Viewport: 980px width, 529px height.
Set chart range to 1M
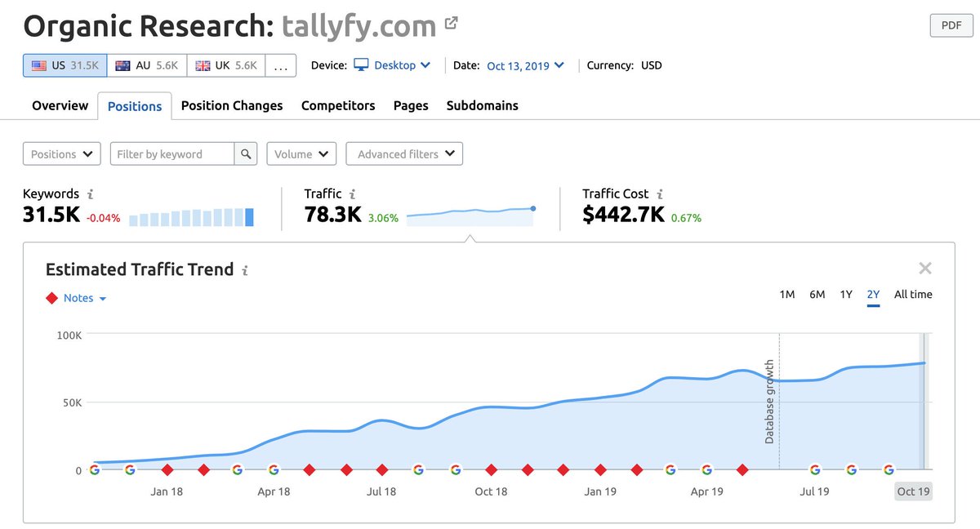786,295
